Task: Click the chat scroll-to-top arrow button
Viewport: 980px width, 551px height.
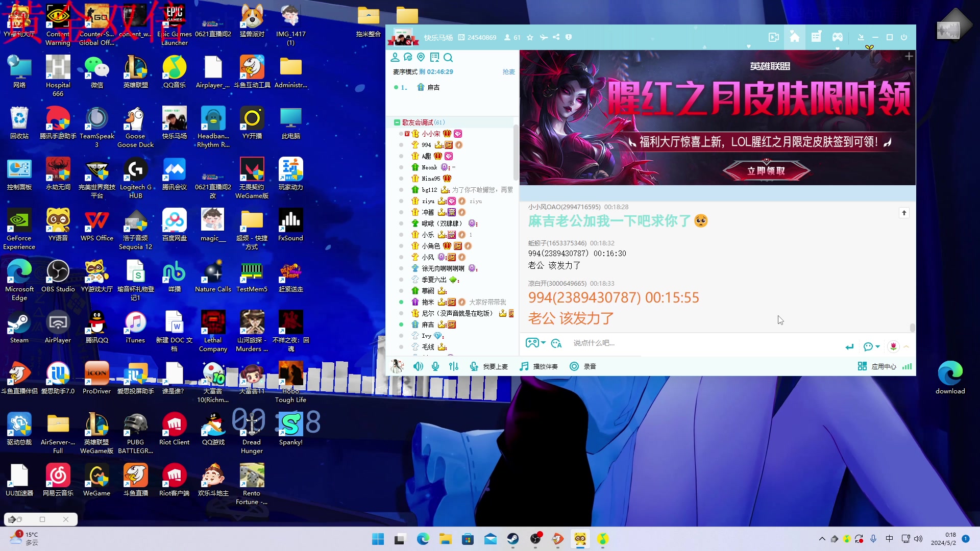Action: (x=904, y=213)
